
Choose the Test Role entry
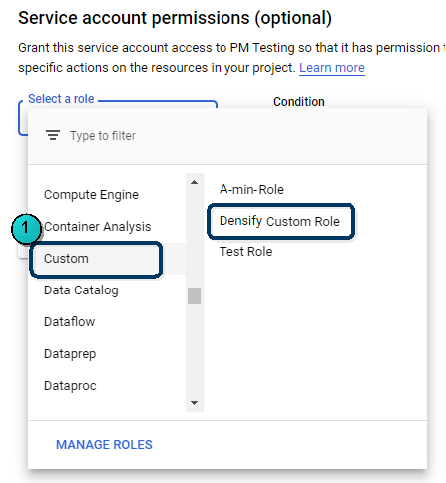pos(246,252)
